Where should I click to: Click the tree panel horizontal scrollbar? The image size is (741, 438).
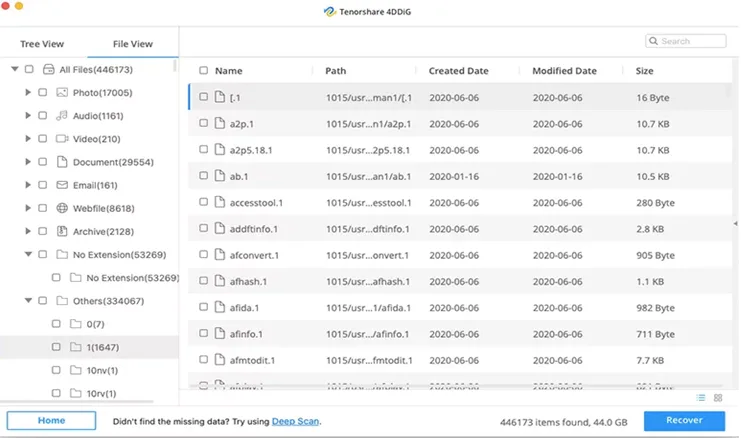[77, 402]
